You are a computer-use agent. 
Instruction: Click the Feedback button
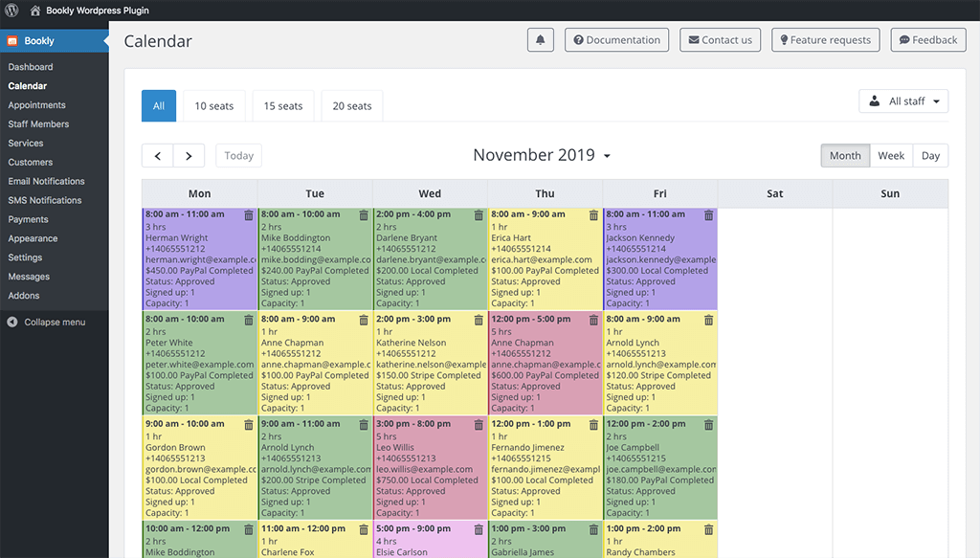(928, 40)
